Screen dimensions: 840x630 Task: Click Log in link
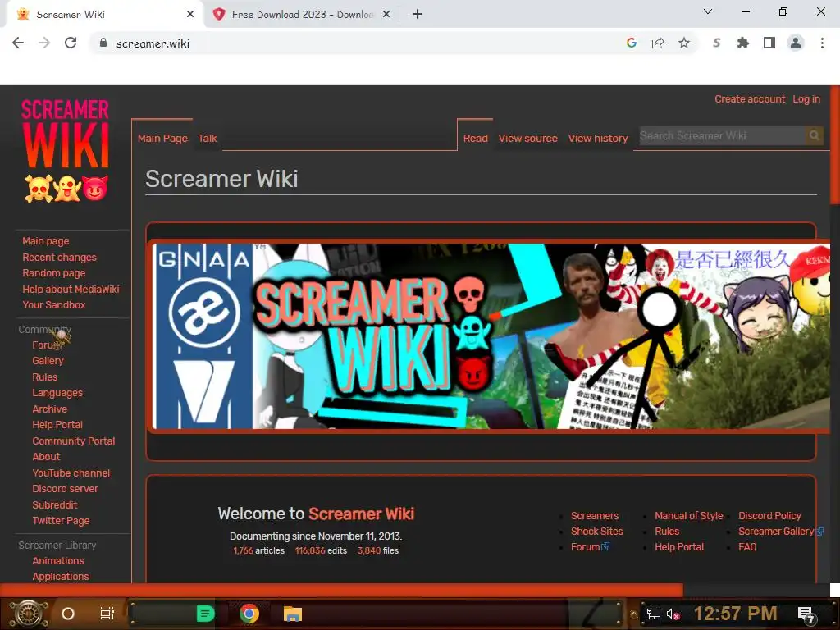[806, 99]
